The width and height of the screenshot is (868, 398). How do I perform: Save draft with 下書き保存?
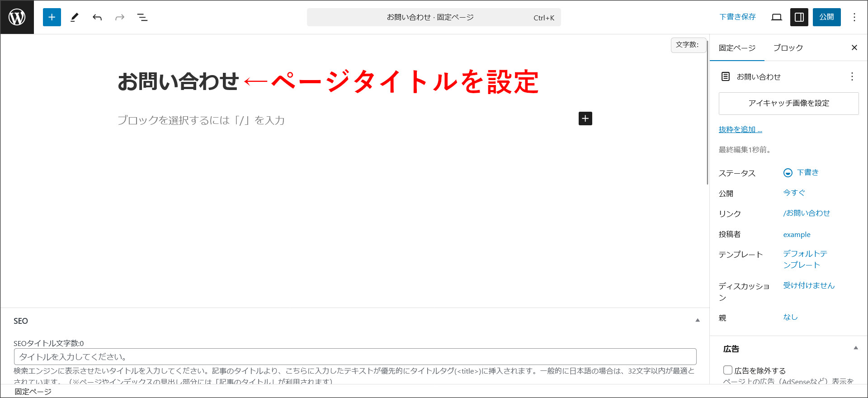pyautogui.click(x=738, y=17)
